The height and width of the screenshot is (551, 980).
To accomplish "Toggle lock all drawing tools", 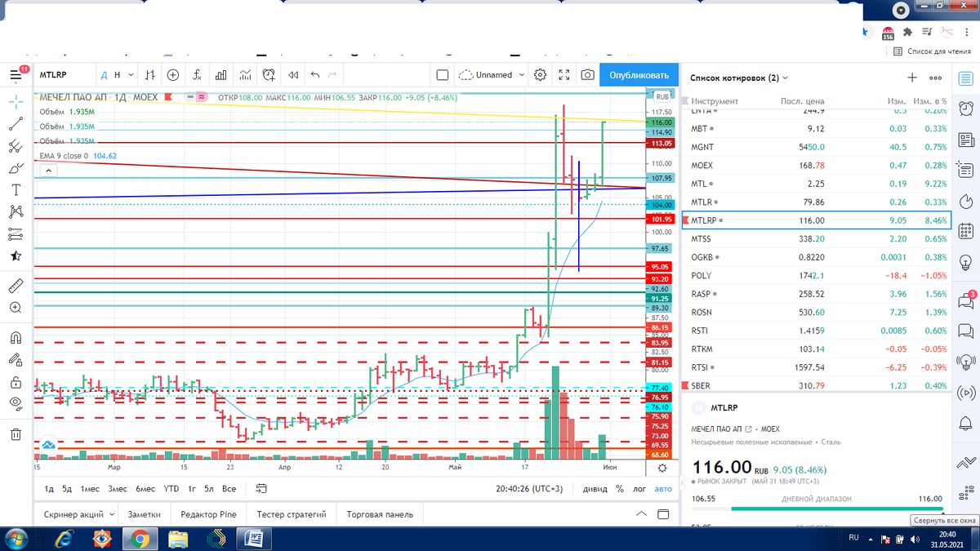I will point(16,381).
